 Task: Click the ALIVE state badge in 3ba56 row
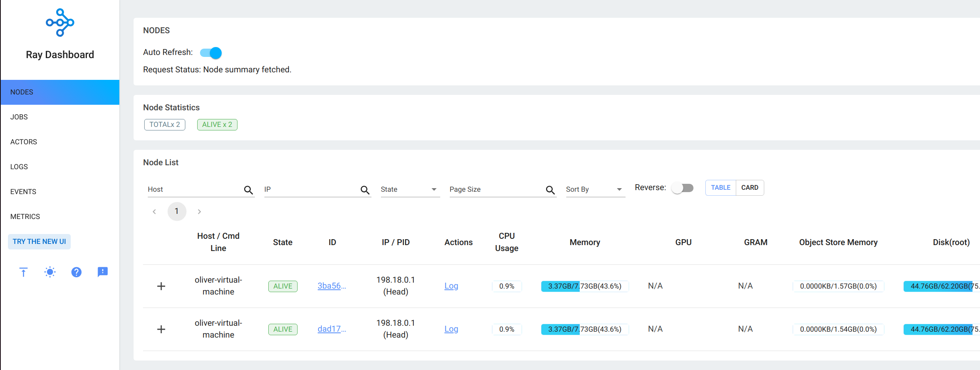(283, 286)
